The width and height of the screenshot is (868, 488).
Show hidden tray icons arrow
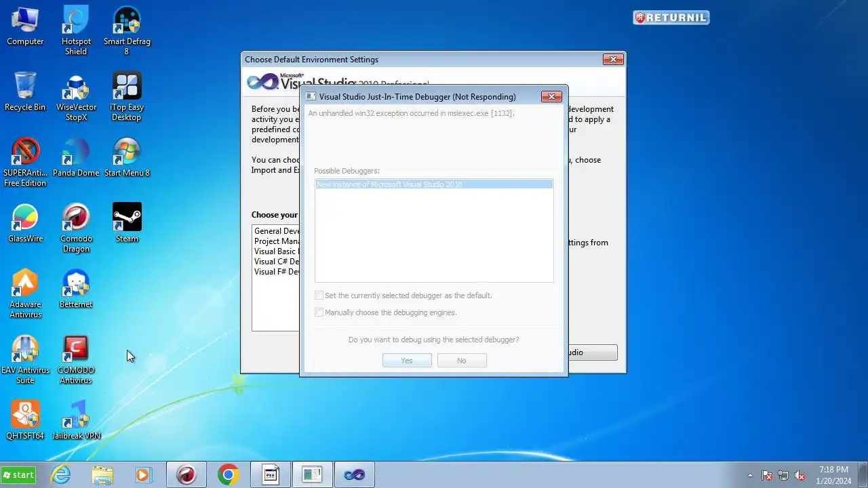click(750, 475)
